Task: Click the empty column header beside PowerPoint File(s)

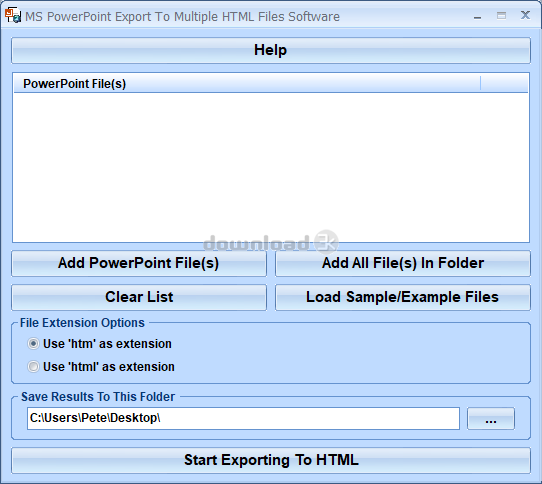Action: [x=504, y=84]
